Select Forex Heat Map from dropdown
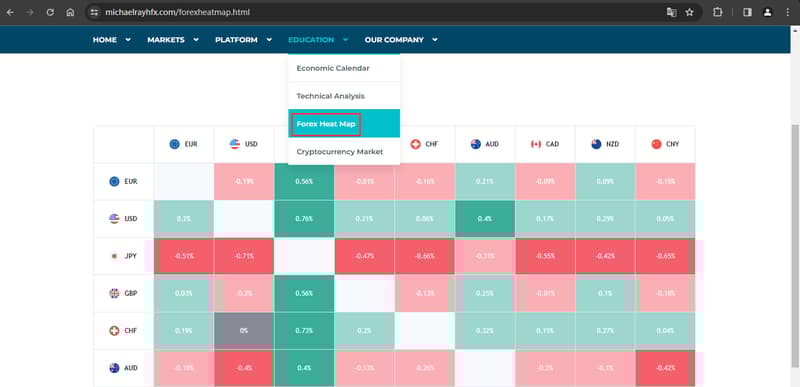This screenshot has height=387, width=800. [344, 123]
